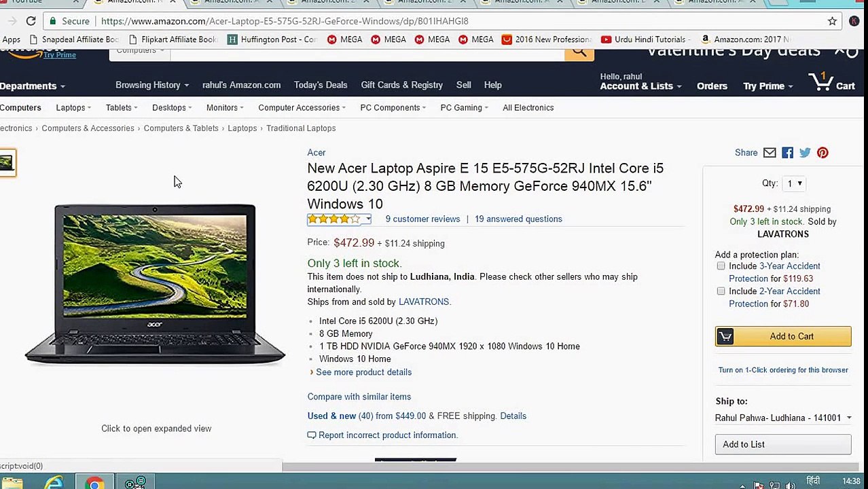Open the Today's Deals link
This screenshot has width=868, height=489.
tap(321, 85)
